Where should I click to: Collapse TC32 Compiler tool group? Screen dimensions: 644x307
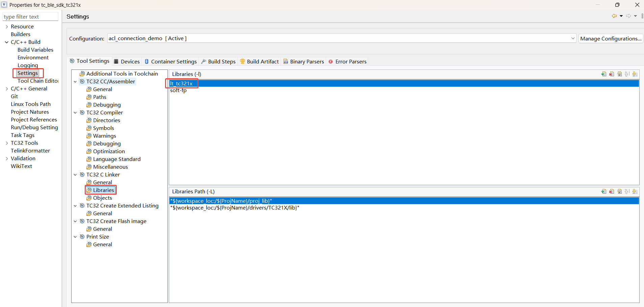[x=75, y=113]
